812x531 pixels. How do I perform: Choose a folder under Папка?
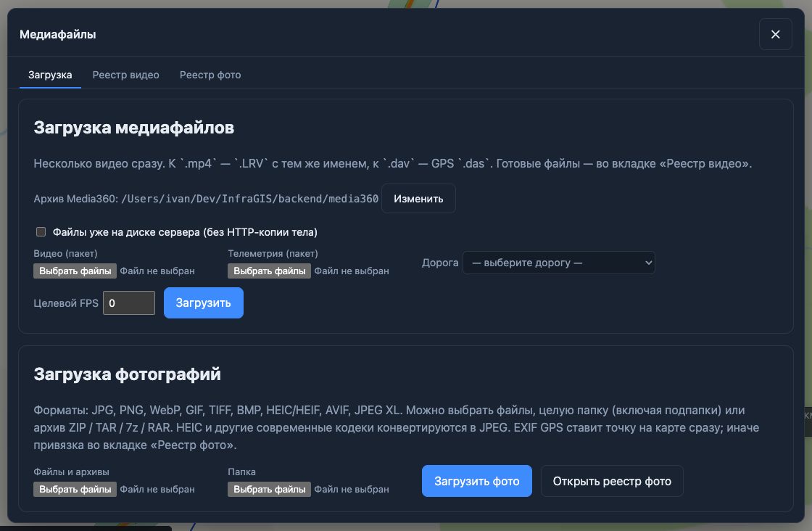click(269, 489)
